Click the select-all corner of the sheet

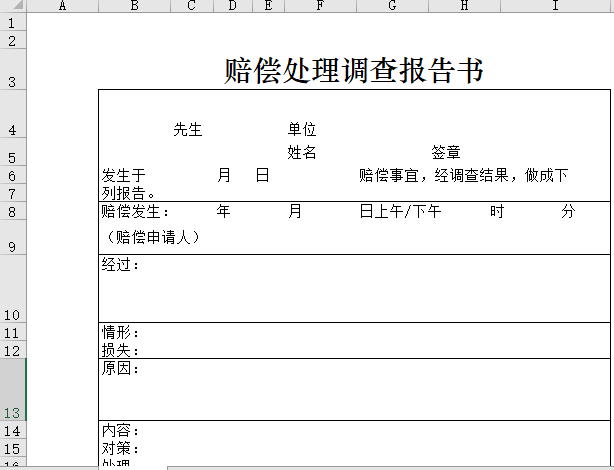12,6
